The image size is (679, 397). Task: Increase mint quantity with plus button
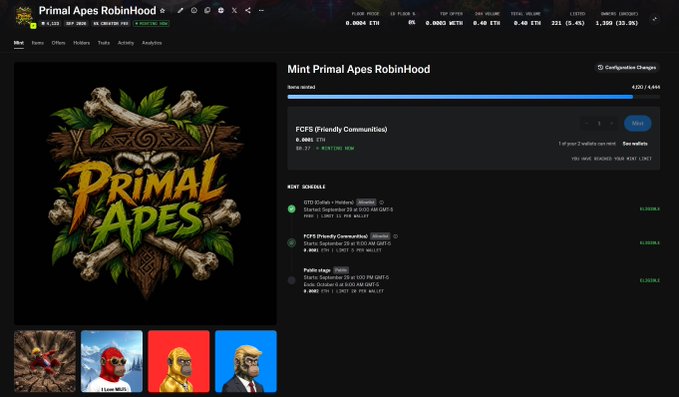[611, 123]
